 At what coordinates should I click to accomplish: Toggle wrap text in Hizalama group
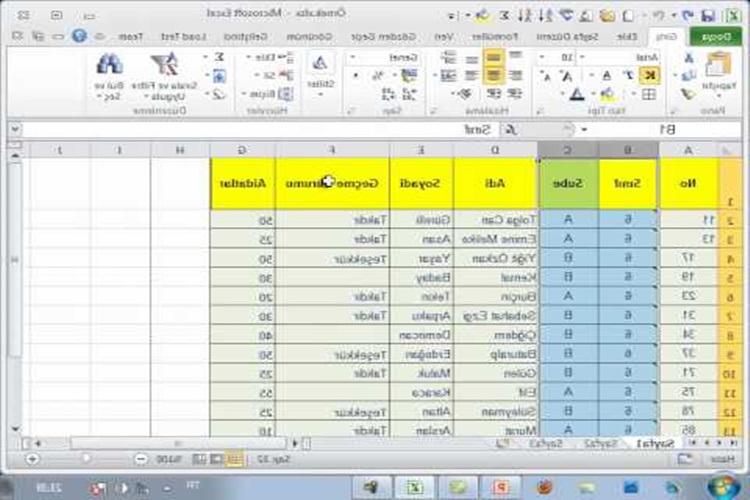coord(448,57)
